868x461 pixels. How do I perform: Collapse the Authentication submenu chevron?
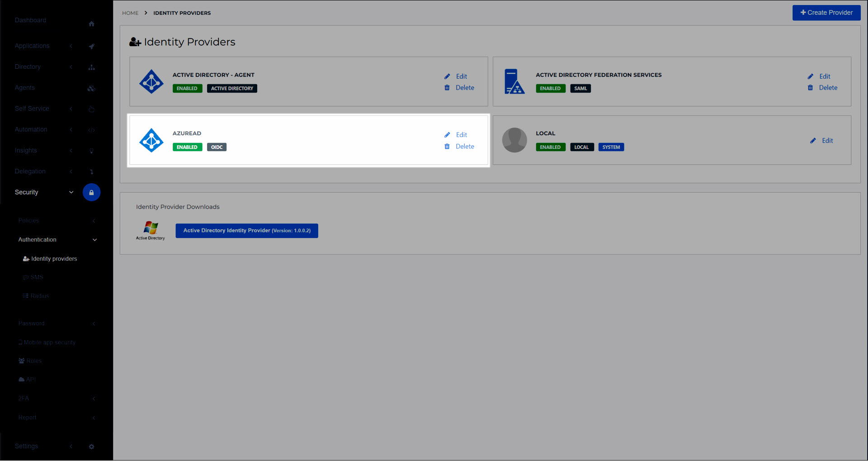point(94,240)
